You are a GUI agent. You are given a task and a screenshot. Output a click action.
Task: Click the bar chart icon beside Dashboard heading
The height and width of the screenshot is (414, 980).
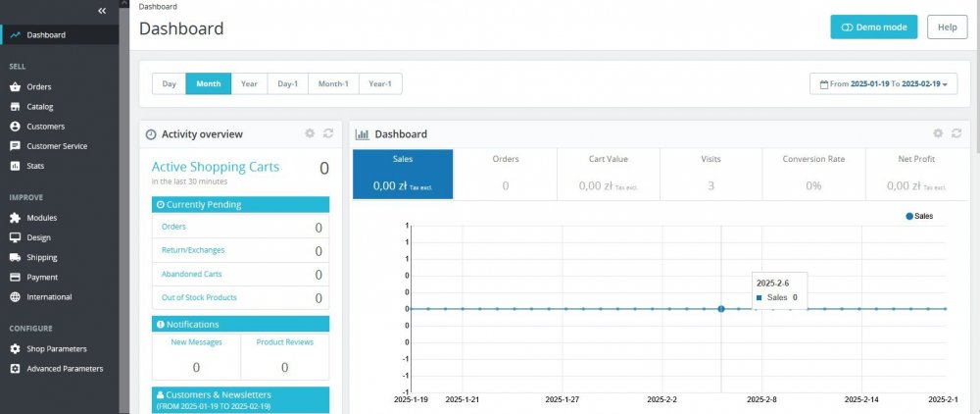pos(362,134)
